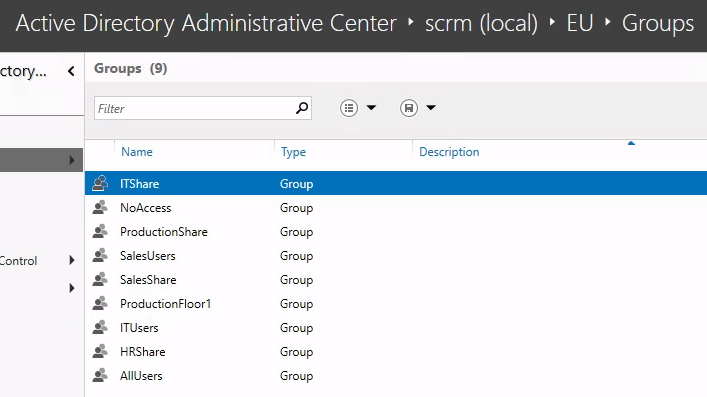Viewport: 707px width, 397px height.
Task: Expand the Dynamic Access Control node arrow
Action: point(72,260)
